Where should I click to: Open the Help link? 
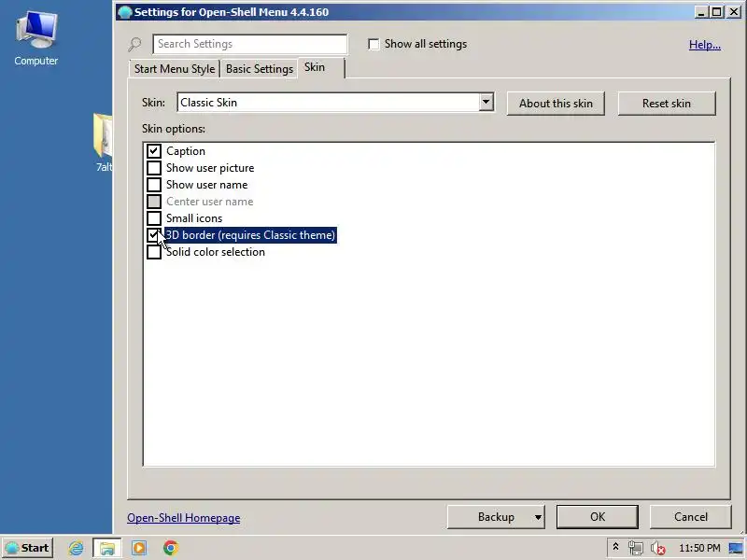coord(705,45)
